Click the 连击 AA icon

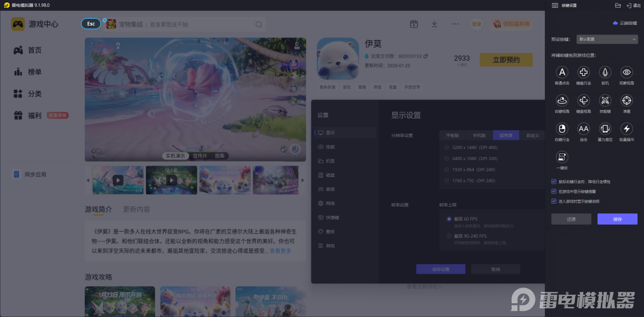click(x=583, y=129)
